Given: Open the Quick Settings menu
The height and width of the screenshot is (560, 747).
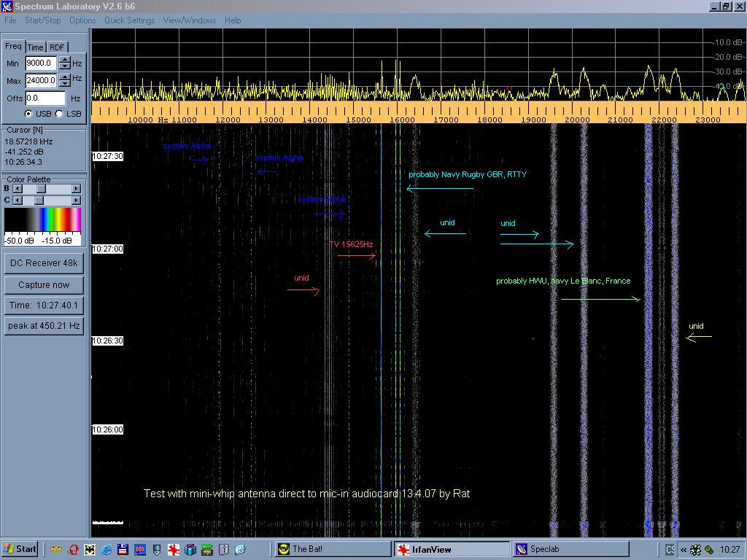Looking at the screenshot, I should coord(130,20).
